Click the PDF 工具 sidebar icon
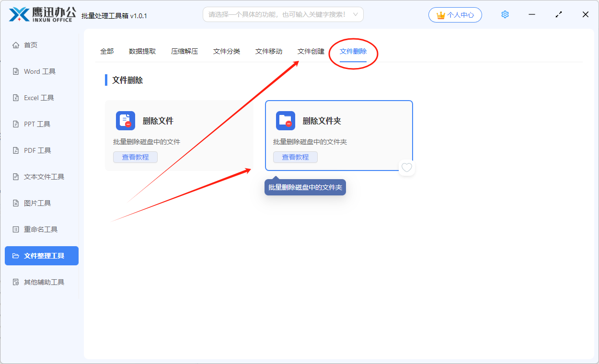The width and height of the screenshot is (599, 364). pos(16,150)
